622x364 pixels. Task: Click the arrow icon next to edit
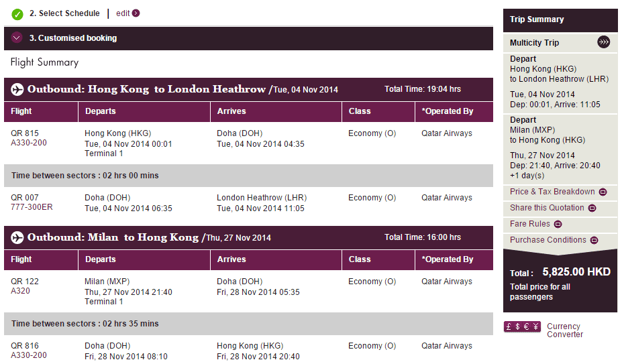pyautogui.click(x=136, y=13)
